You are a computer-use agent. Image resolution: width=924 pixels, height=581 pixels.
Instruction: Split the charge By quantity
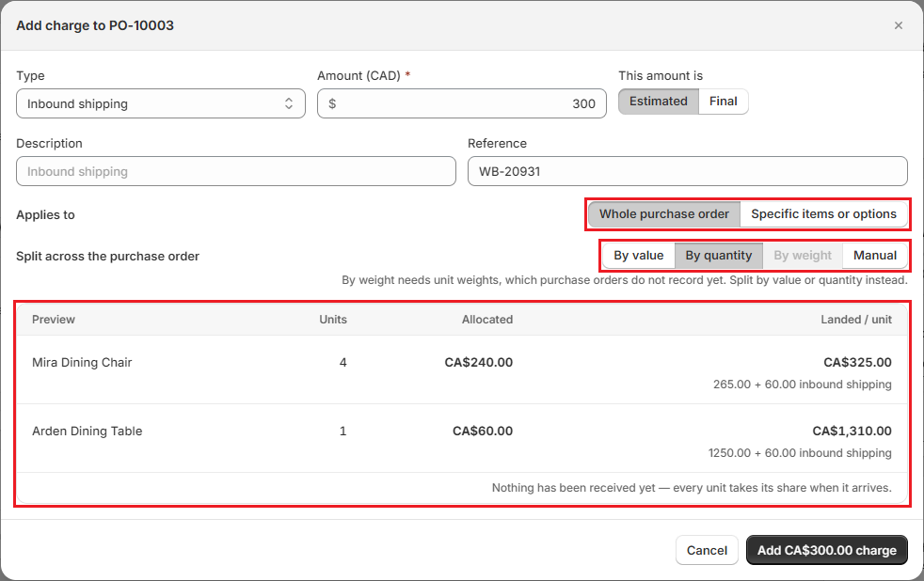tap(718, 256)
